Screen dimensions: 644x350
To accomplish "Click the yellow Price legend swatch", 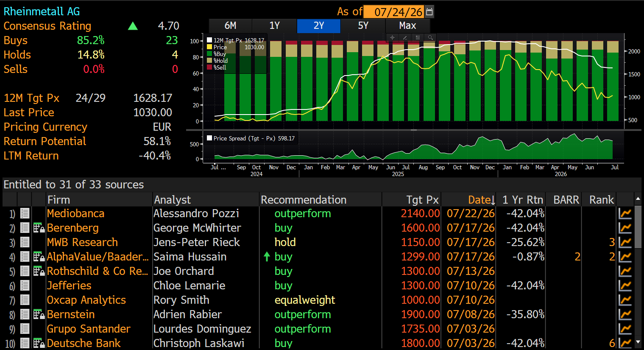I will 209,47.
